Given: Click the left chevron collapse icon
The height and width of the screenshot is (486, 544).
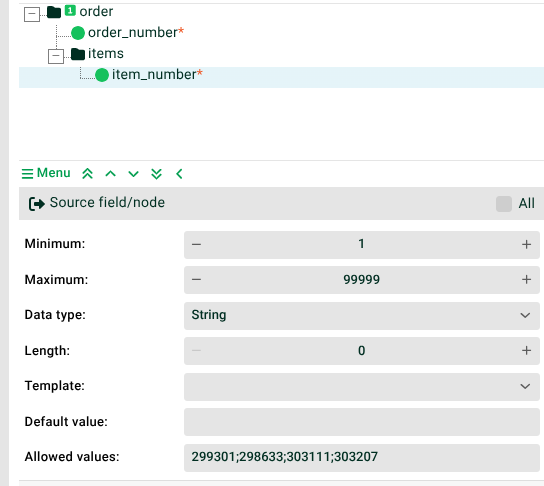Looking at the screenshot, I should 179,173.
